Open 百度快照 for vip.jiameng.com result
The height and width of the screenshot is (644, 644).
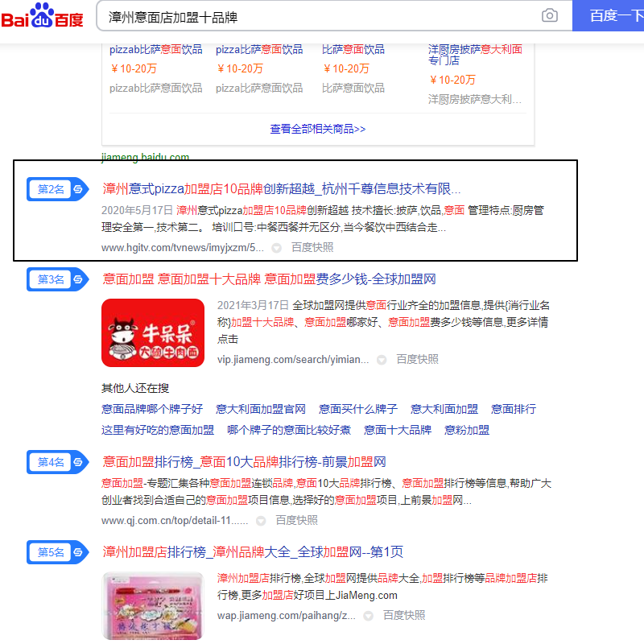click(417, 359)
